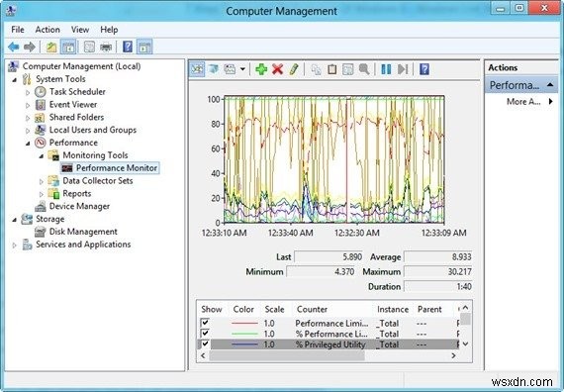Click the Last value field 5.890

tap(329, 257)
